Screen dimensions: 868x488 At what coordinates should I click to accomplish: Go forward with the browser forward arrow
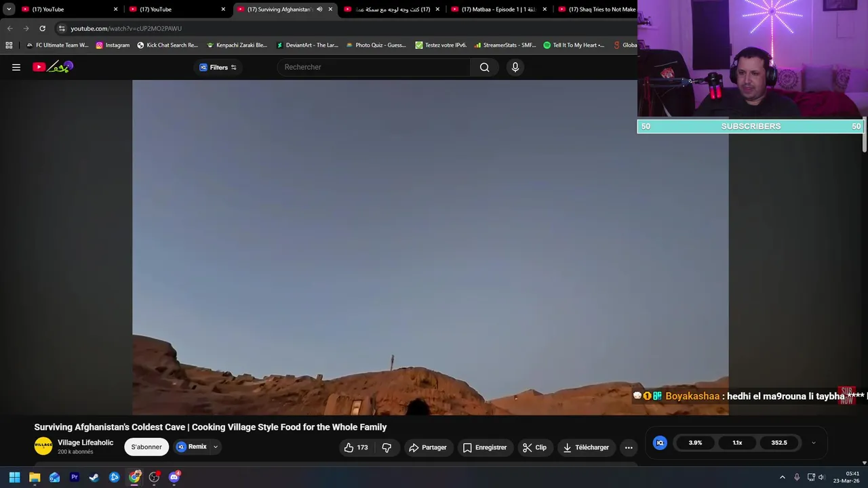pos(26,28)
